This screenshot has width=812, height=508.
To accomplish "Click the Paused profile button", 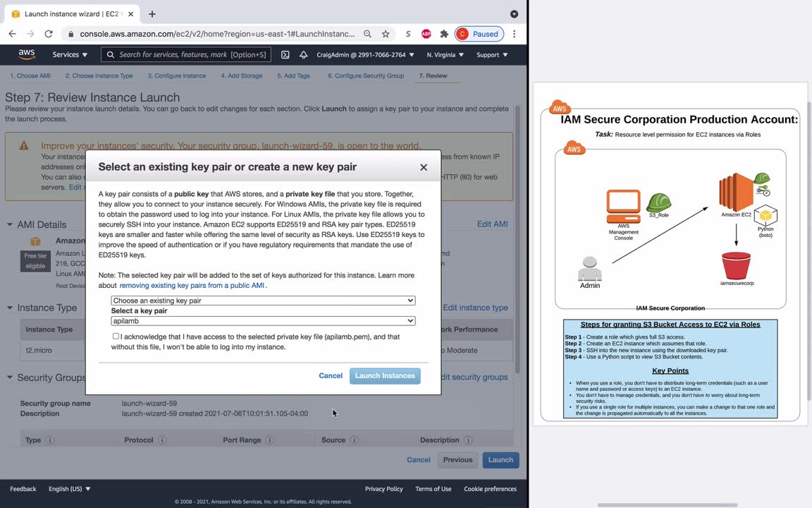I will (x=479, y=34).
